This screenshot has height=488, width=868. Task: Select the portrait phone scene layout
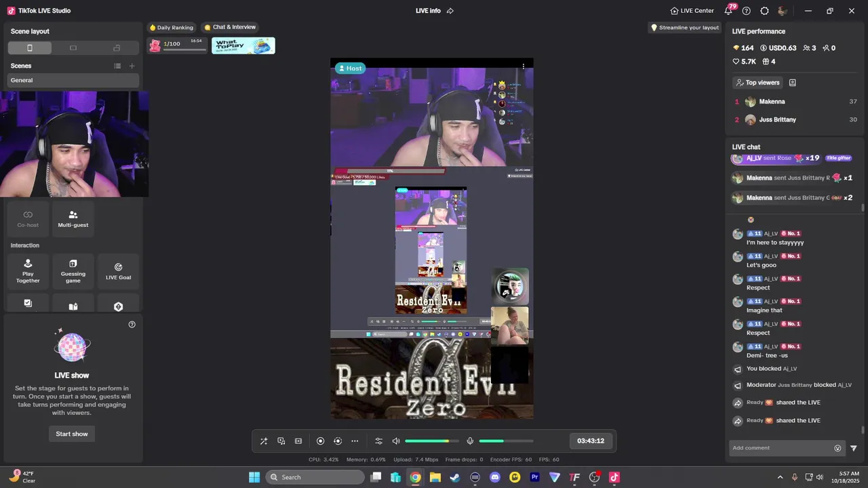tap(30, 48)
